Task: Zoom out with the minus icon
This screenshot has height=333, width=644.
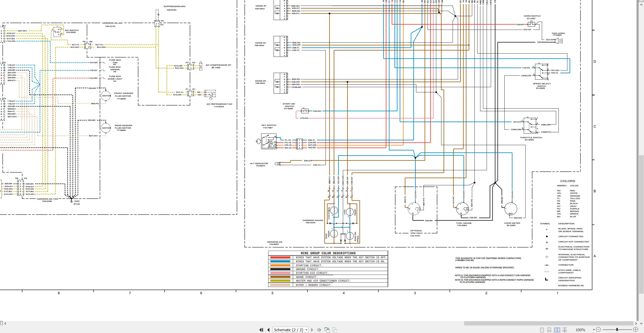Action: tap(598, 329)
